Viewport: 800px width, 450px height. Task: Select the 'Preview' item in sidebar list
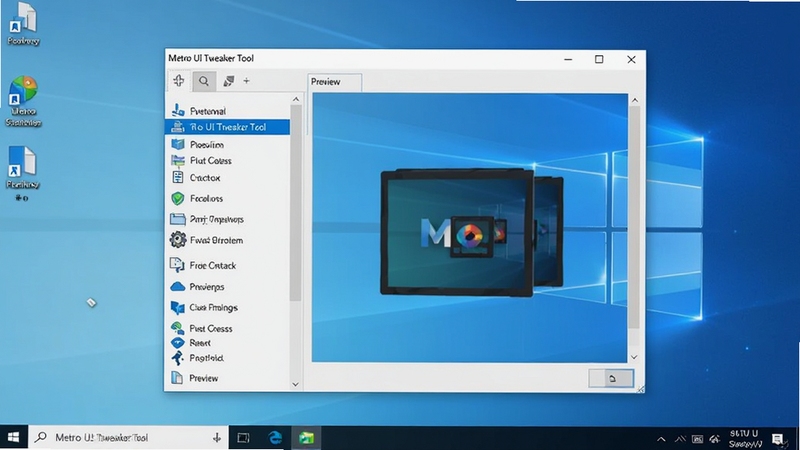click(x=204, y=378)
